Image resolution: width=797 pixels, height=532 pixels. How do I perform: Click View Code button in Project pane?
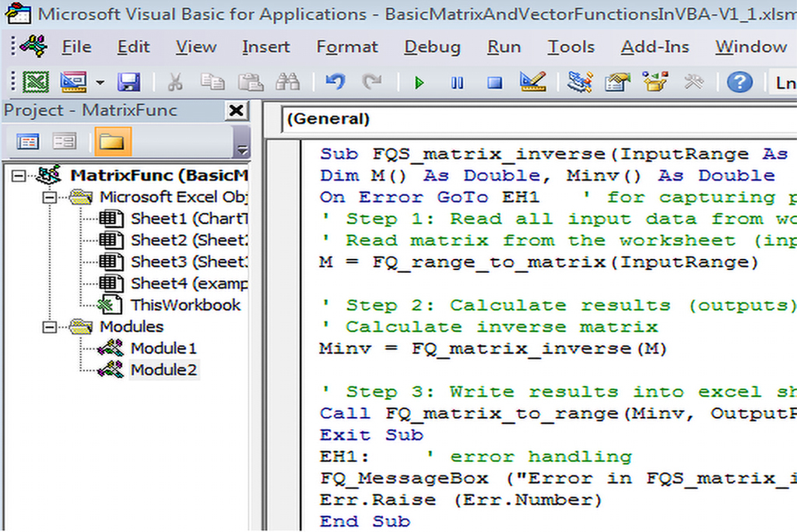(x=28, y=142)
